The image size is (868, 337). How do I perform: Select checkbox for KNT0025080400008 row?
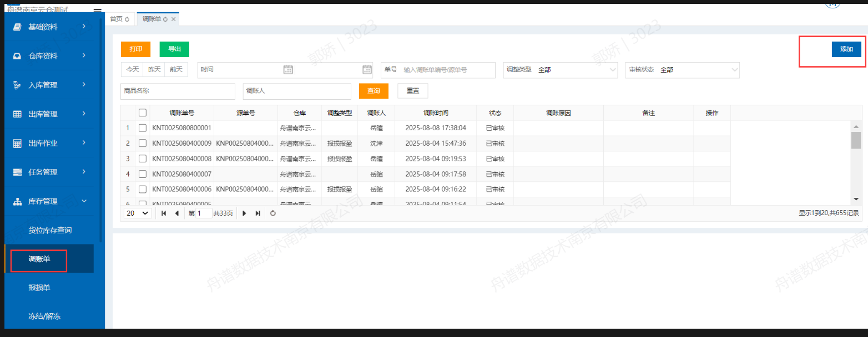click(x=143, y=159)
